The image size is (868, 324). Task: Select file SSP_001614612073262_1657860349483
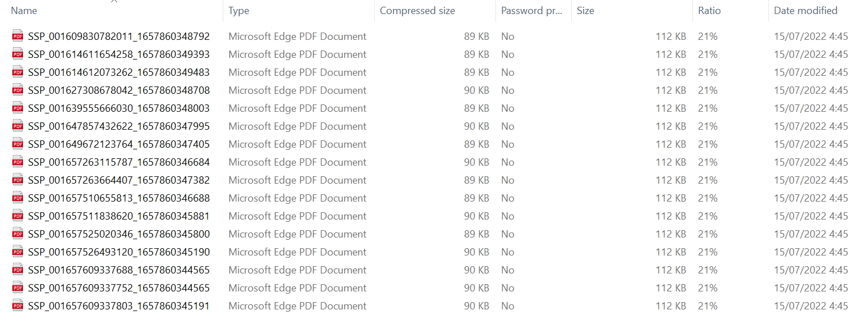coord(118,72)
